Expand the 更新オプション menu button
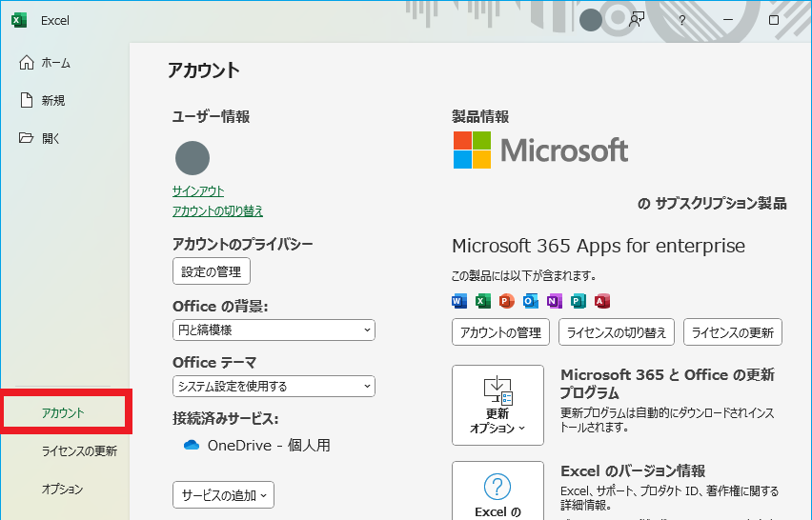The height and width of the screenshot is (520, 812). [497, 405]
